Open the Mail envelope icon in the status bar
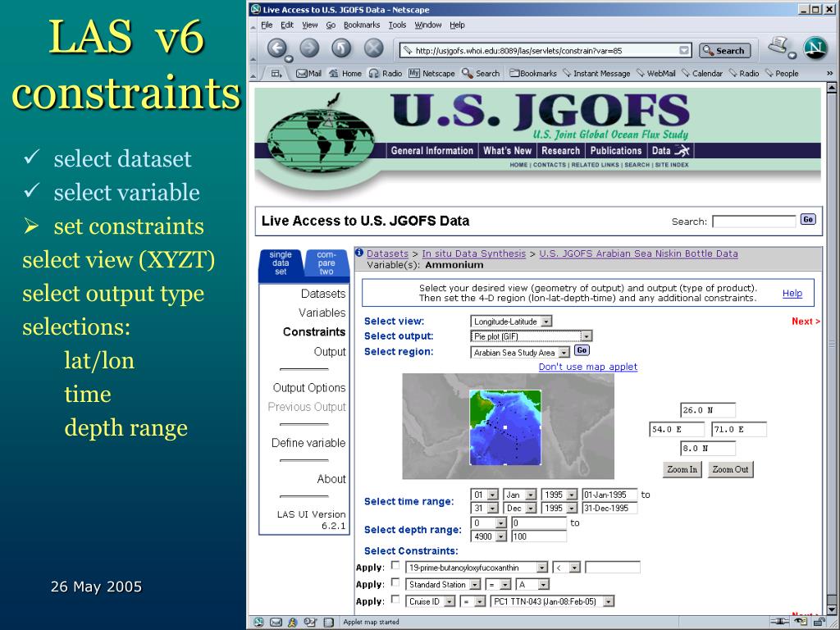Image resolution: width=840 pixels, height=630 pixels. (276, 622)
